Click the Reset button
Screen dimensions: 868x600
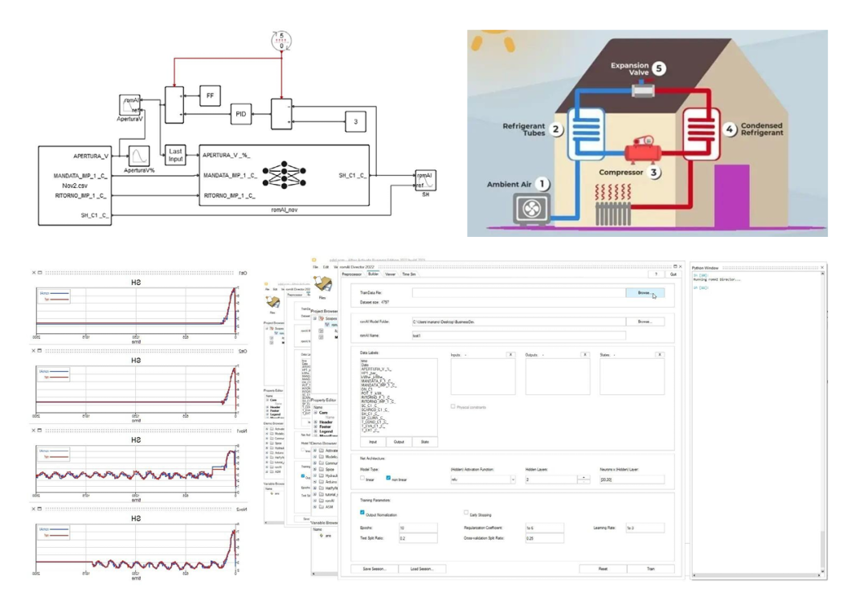click(603, 569)
